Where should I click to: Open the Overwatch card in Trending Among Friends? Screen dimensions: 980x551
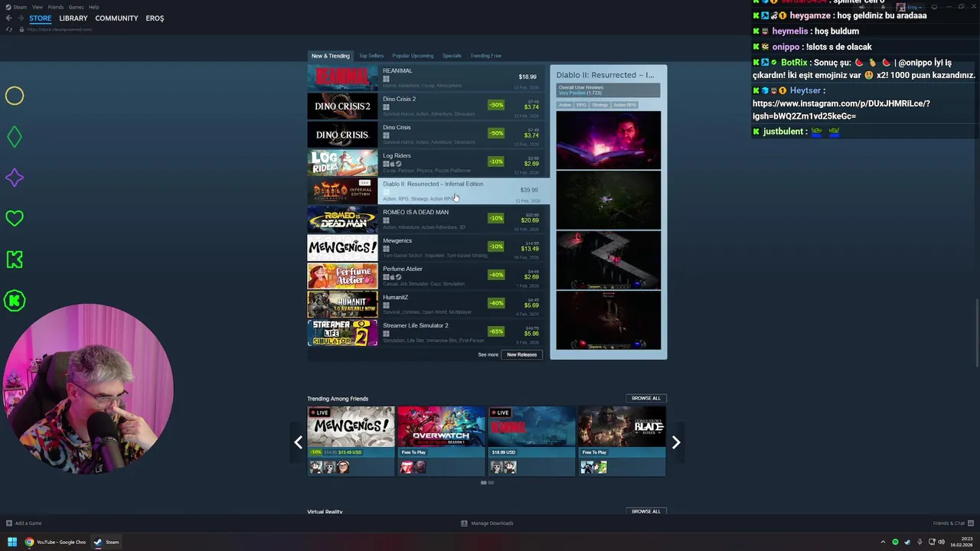[441, 441]
